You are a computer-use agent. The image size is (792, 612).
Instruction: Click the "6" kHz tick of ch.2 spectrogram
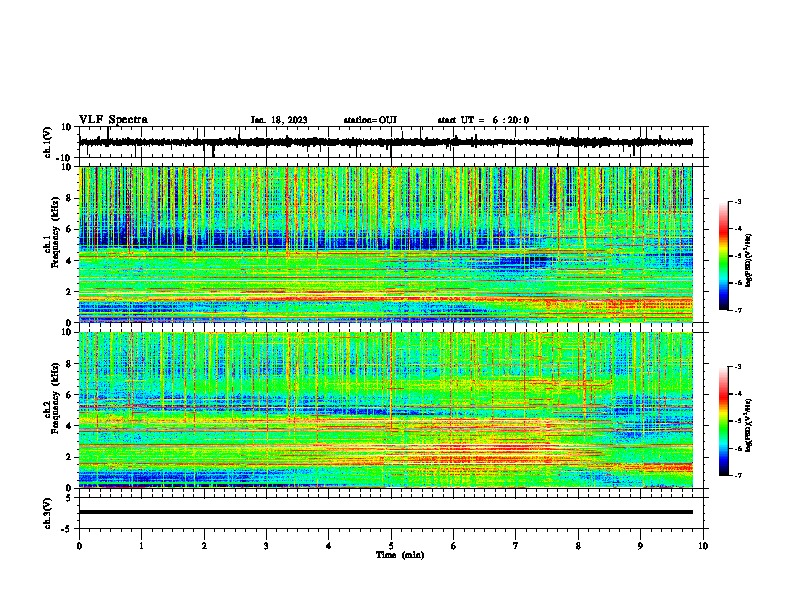click(70, 394)
